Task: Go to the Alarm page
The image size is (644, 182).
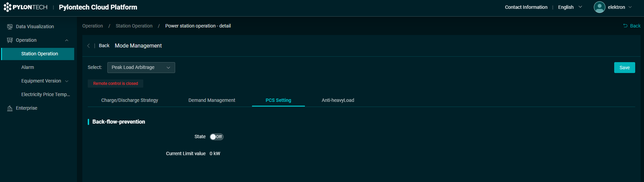Action: (27, 67)
